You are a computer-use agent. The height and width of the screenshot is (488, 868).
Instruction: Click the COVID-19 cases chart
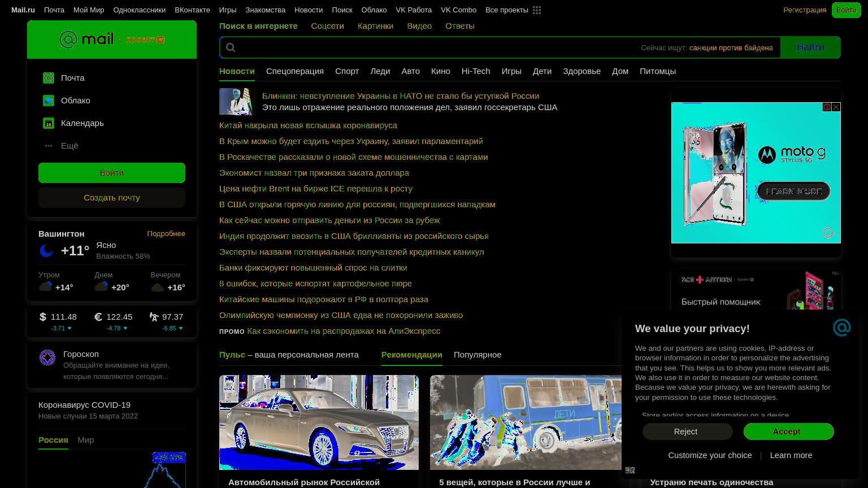(x=112, y=469)
